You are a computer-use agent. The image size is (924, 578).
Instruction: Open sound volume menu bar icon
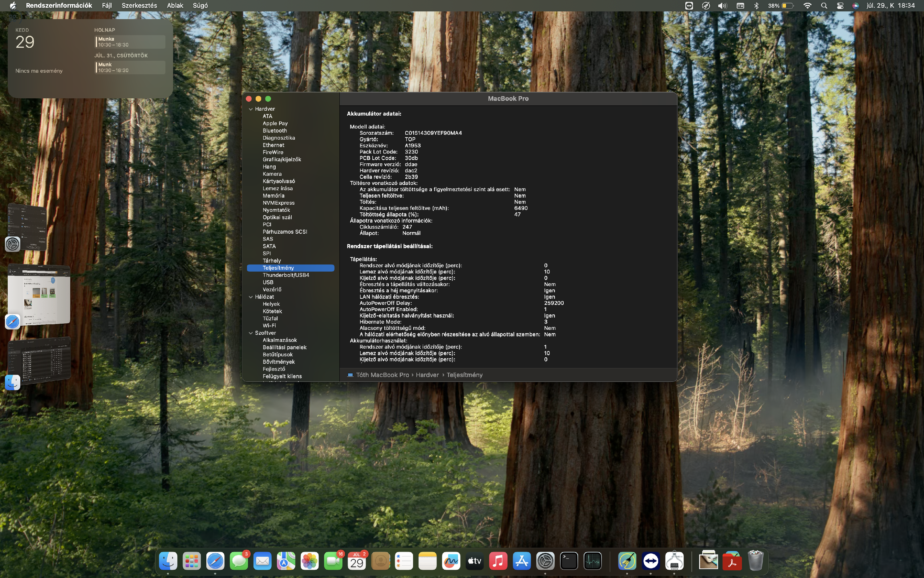pos(722,5)
